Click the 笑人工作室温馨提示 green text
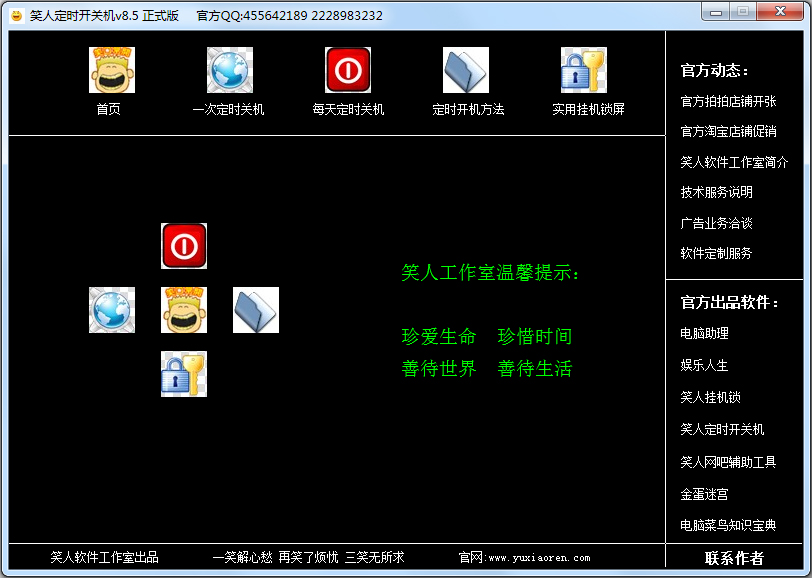 coord(490,272)
